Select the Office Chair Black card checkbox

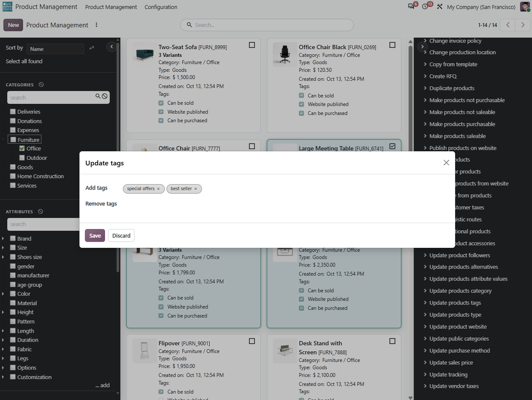(x=392, y=45)
